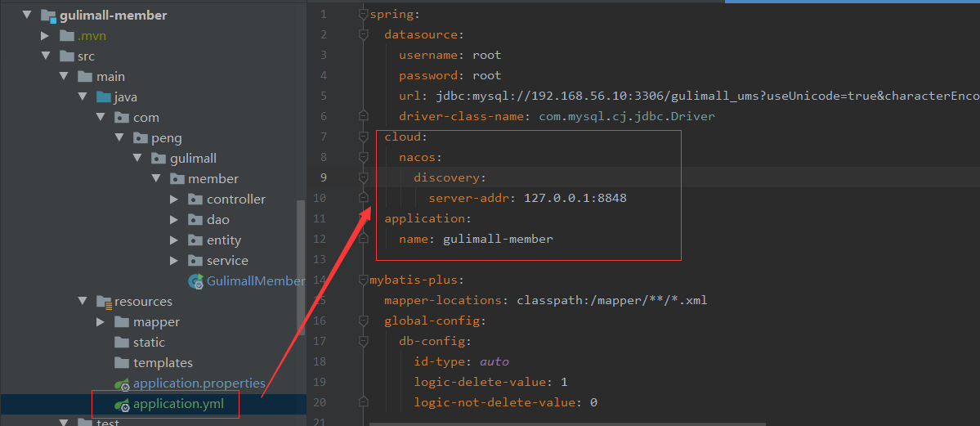Click the mapper folder icon
Screen dimensions: 980x426
click(x=122, y=322)
